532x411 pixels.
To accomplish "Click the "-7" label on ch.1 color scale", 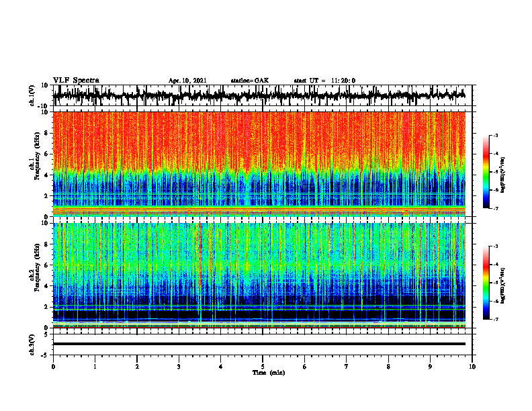I will [495, 208].
